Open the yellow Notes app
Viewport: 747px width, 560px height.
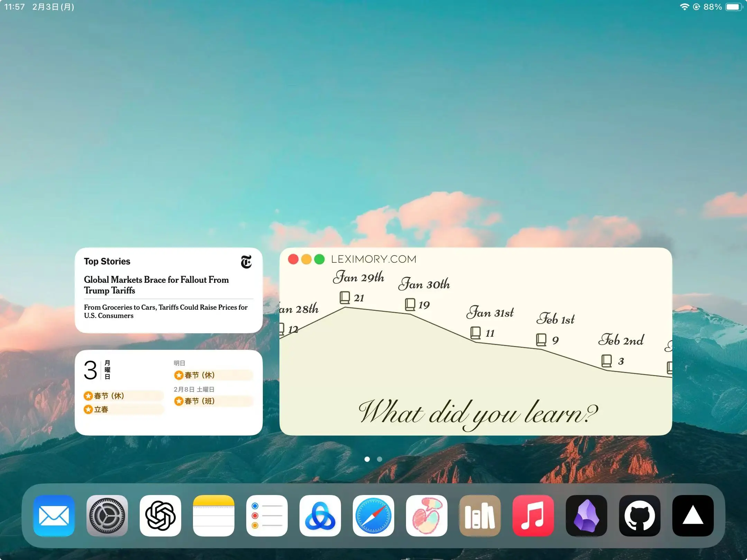point(214,515)
